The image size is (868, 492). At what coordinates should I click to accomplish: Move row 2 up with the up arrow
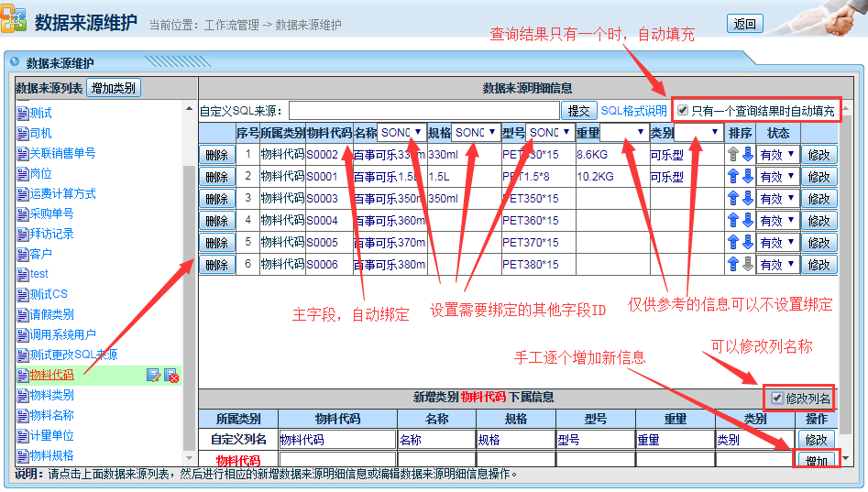pyautogui.click(x=733, y=177)
